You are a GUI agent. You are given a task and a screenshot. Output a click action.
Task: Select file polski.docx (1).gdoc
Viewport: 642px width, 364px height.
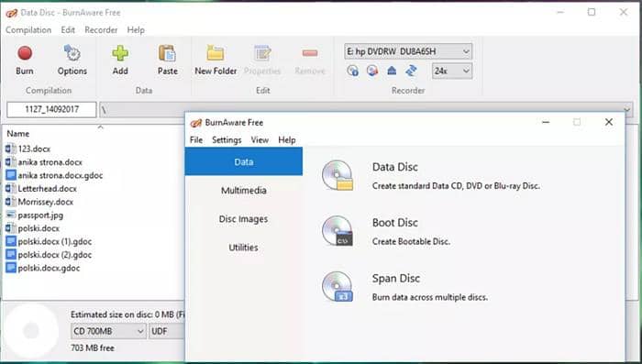55,241
